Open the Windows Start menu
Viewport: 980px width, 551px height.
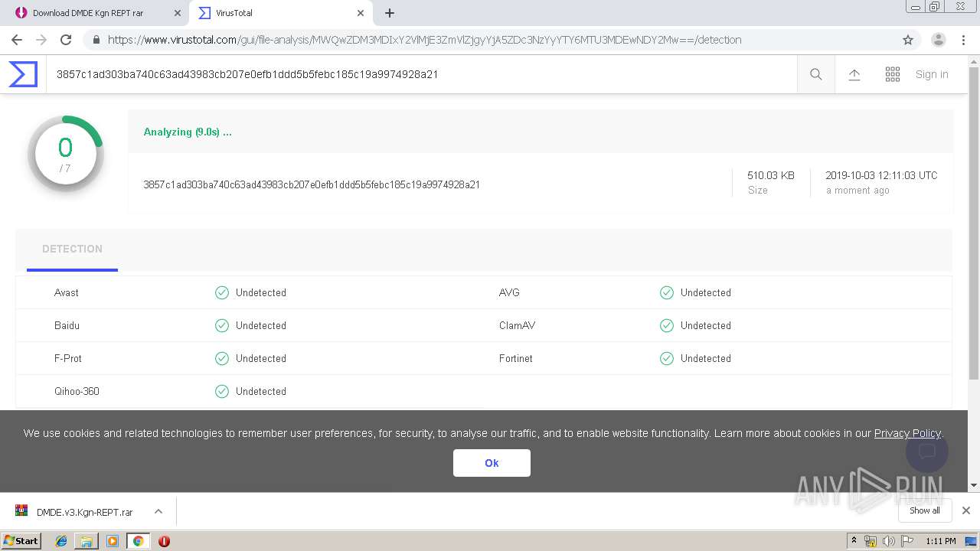[21, 540]
